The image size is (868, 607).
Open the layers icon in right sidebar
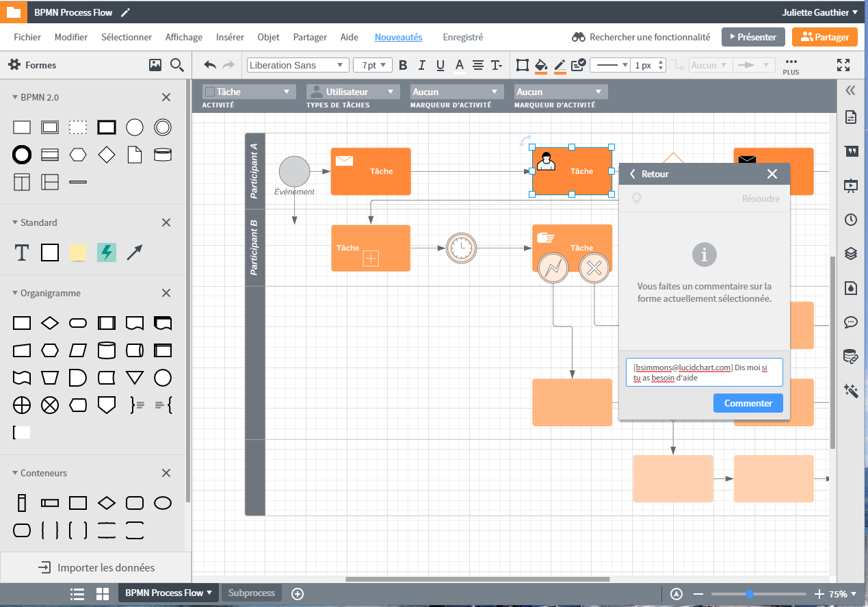(x=851, y=253)
